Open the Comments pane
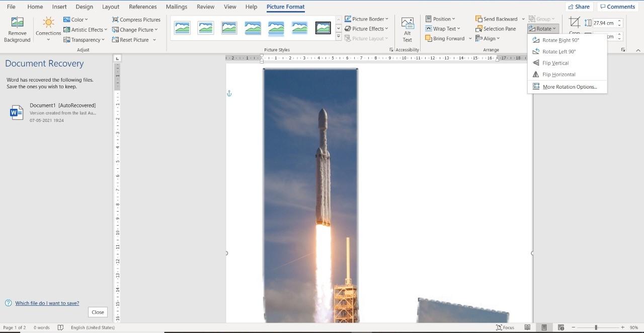Screen dimensions: 644x333 (x=617, y=7)
